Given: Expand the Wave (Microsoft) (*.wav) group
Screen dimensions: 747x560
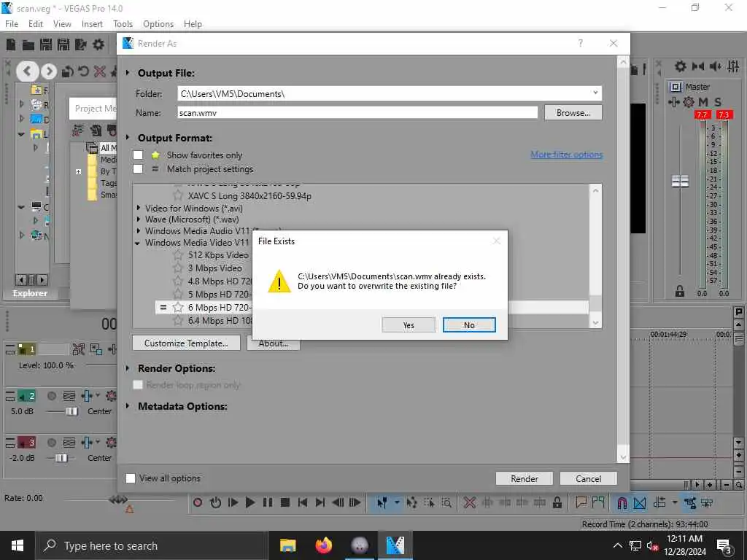Looking at the screenshot, I should pyautogui.click(x=138, y=219).
